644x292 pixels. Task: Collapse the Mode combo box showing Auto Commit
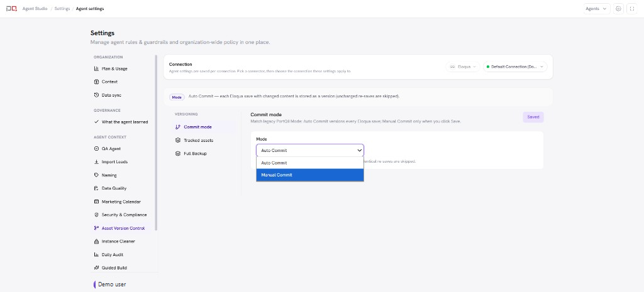pyautogui.click(x=310, y=151)
